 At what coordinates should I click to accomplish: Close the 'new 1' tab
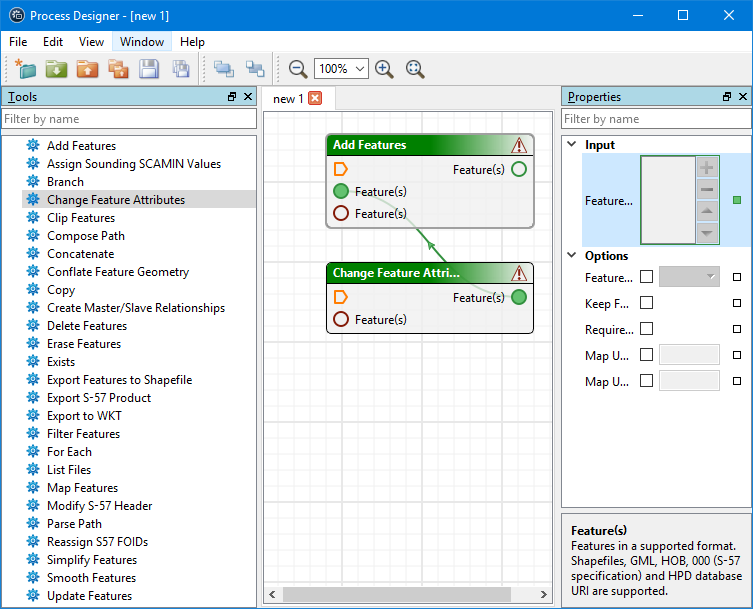tap(315, 98)
